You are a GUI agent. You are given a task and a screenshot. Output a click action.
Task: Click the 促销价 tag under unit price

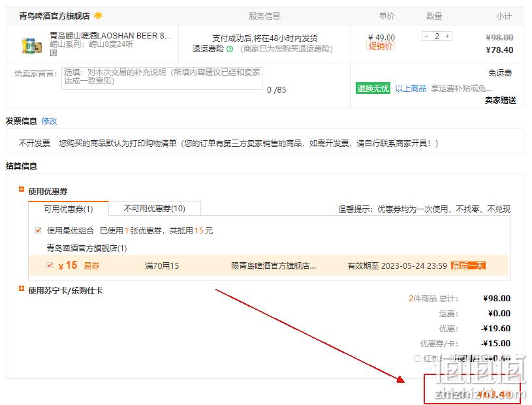click(x=381, y=46)
